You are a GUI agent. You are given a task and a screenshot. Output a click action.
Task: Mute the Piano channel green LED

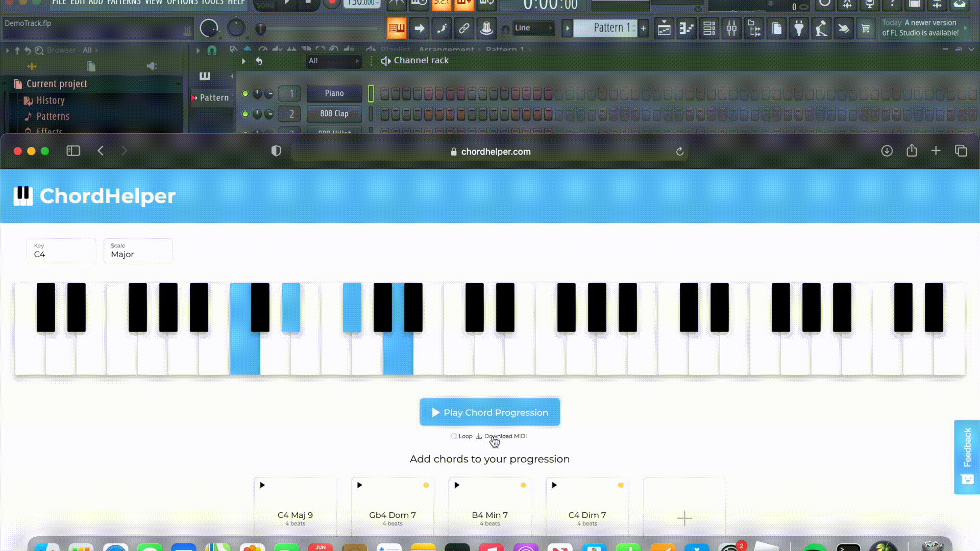(246, 94)
